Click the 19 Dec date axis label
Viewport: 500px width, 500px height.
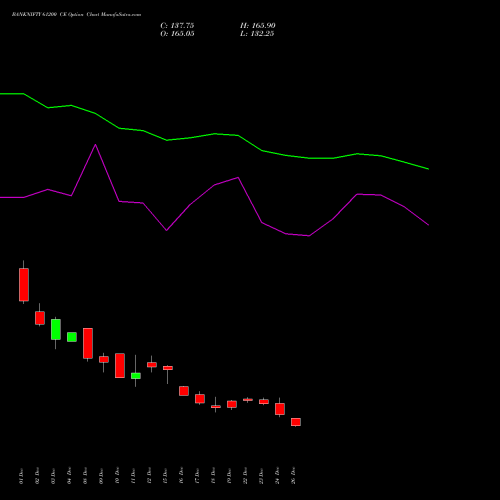(x=229, y=476)
